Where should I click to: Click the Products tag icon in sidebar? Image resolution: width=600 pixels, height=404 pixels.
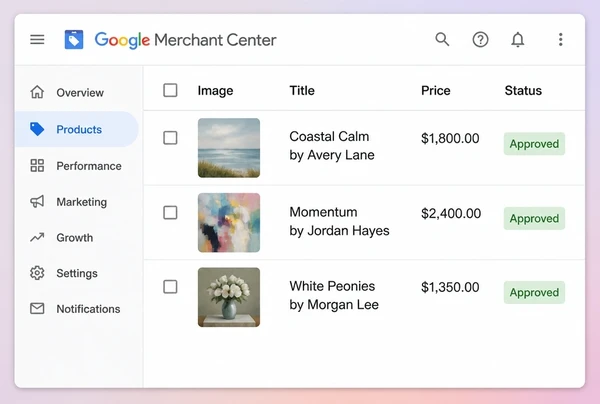(37, 129)
